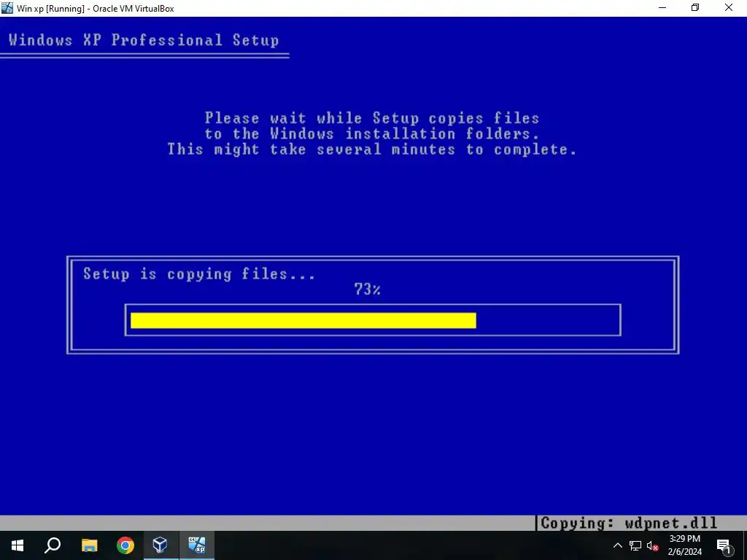
Task: Open the notification center icon
Action: click(724, 545)
